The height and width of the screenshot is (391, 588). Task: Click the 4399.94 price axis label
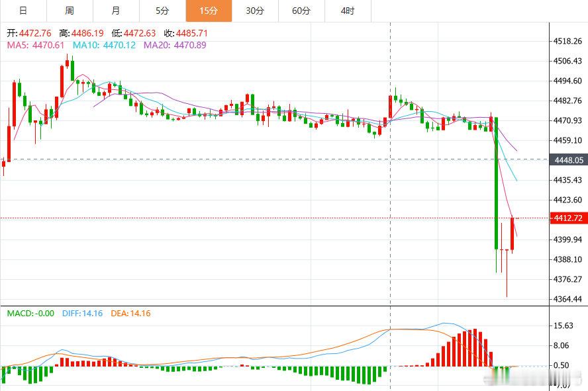(567, 239)
